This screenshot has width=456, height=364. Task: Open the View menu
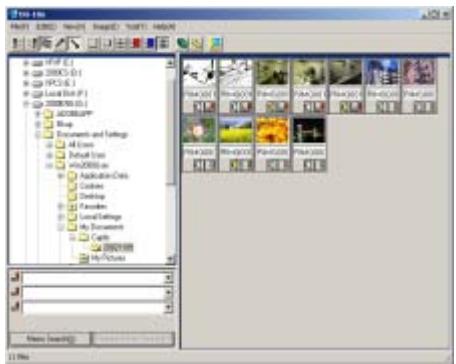(74, 27)
